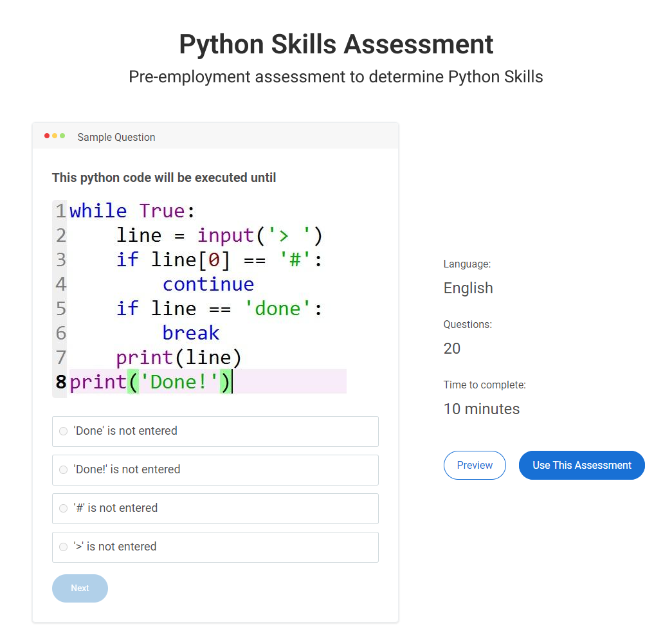
Task: Click the yellow dot in the Sample Question header
Action: tap(55, 136)
